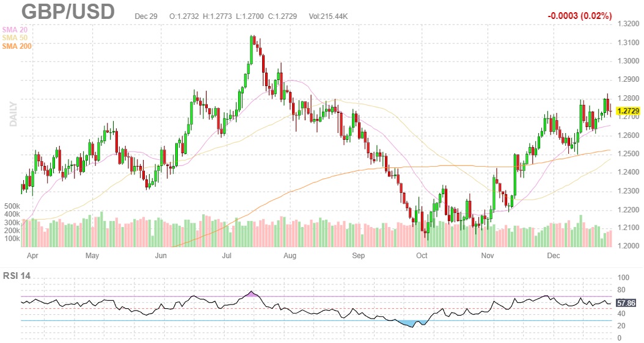This screenshot has height=343, width=644.
Task: Click the 1.2100 price axis label
Action: [628, 228]
